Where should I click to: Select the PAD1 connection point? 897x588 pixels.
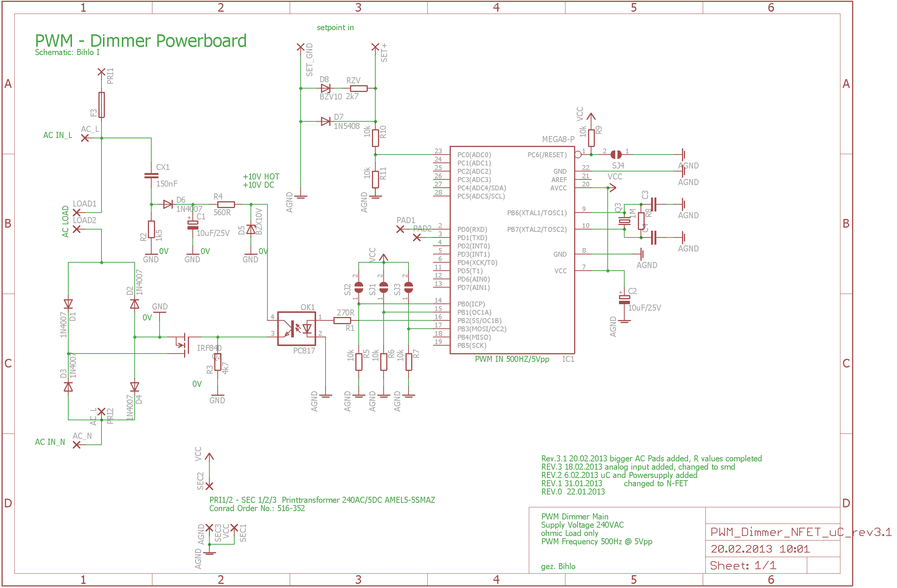(x=400, y=229)
